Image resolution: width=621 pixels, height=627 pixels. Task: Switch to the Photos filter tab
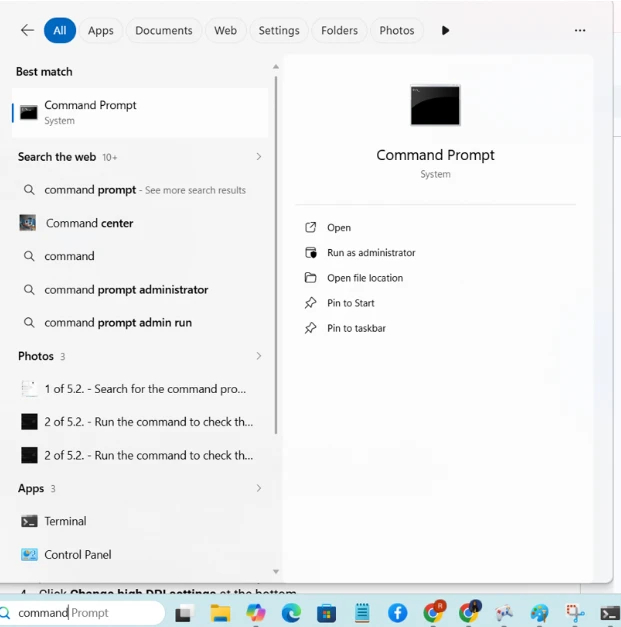(x=397, y=30)
